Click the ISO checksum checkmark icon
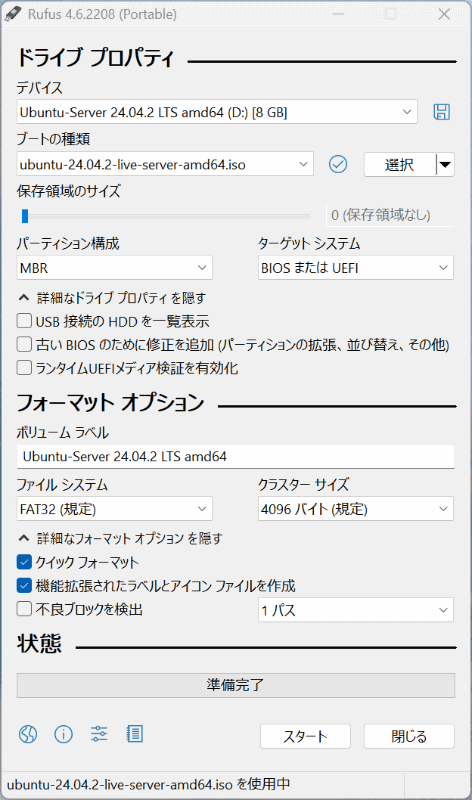 coord(338,164)
